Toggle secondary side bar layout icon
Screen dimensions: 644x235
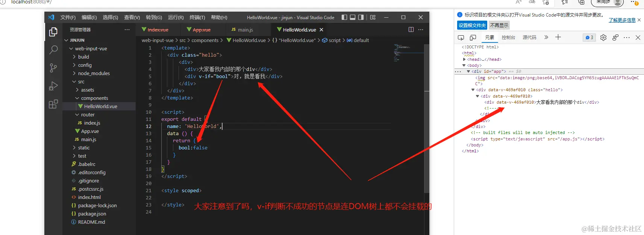(x=361, y=17)
